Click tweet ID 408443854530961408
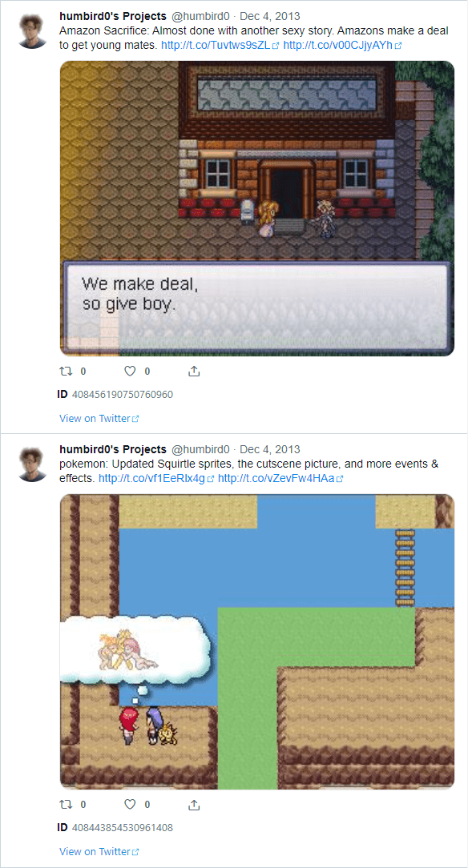468x868 pixels. 122,828
